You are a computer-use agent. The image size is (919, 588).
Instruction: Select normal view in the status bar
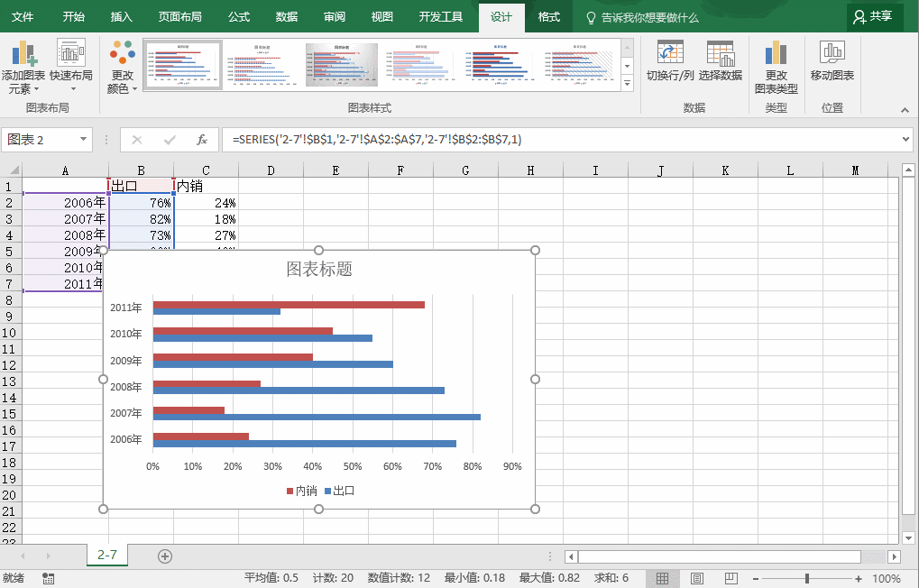tap(662, 579)
